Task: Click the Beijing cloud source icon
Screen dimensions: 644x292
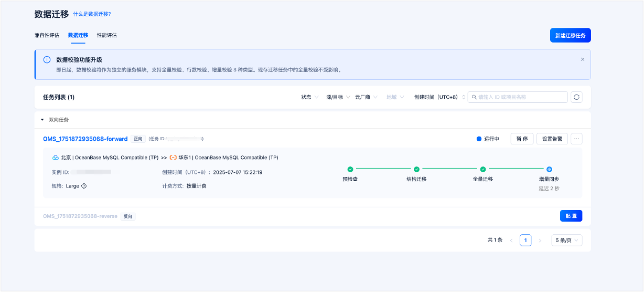Action: [x=55, y=158]
